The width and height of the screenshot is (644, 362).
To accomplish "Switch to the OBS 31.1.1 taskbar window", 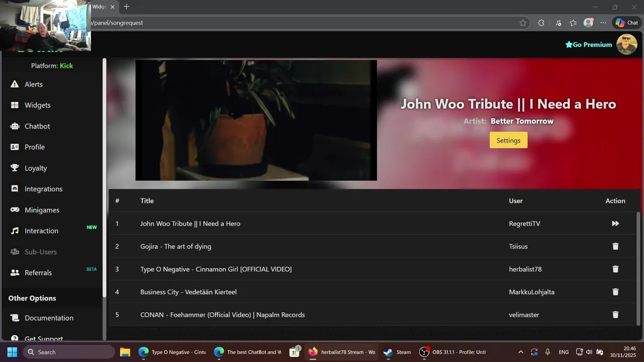I will click(x=453, y=352).
